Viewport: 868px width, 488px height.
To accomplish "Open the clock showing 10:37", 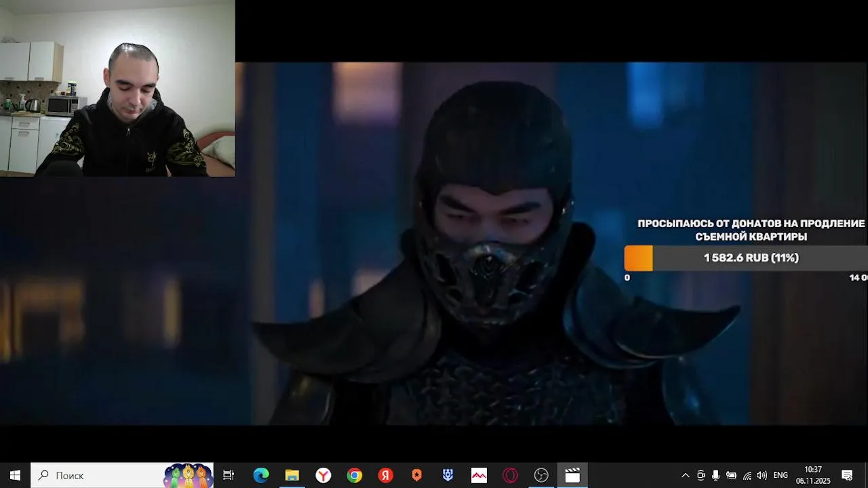I will 813,475.
